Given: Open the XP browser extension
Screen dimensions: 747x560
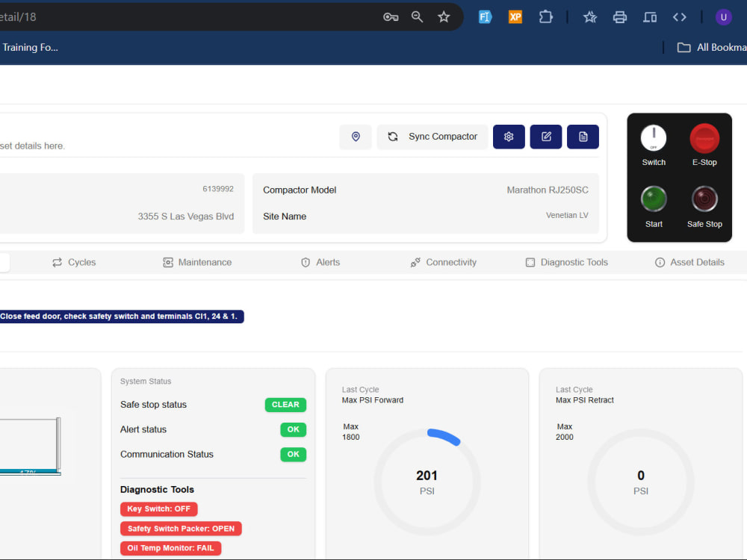Looking at the screenshot, I should coord(515,17).
